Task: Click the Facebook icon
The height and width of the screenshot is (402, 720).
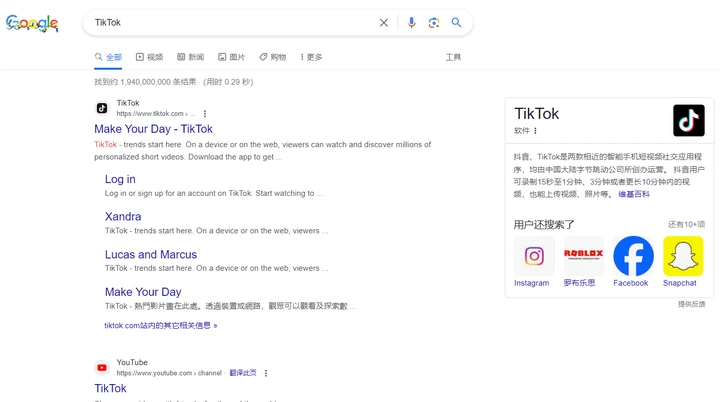Action: (x=633, y=256)
